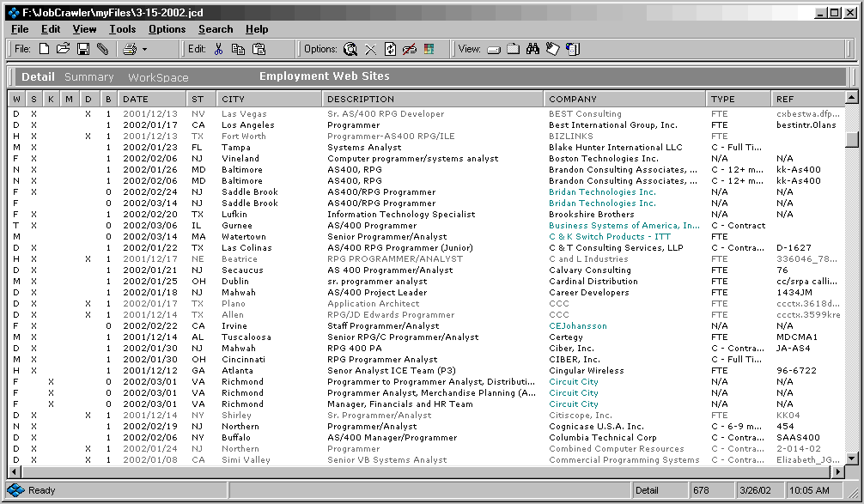Select the 'Information Technology Specialist' row
864x504 pixels.
pos(425,215)
